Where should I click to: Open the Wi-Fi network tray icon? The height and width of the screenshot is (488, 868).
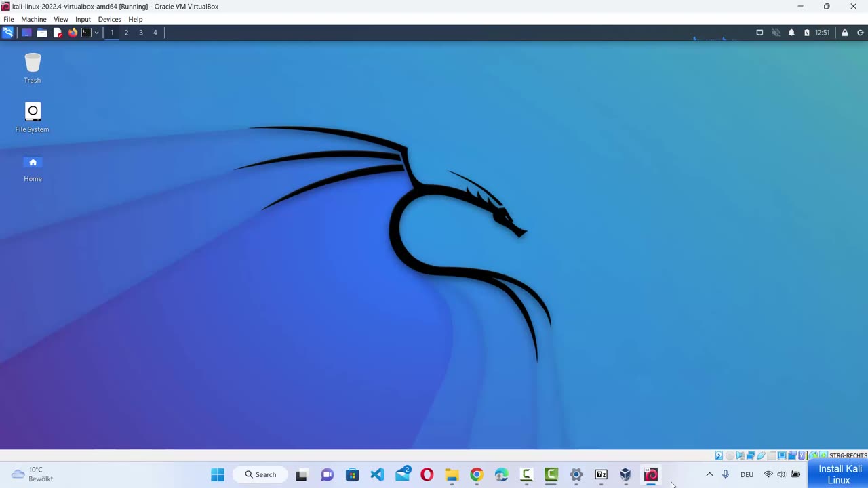coord(768,474)
